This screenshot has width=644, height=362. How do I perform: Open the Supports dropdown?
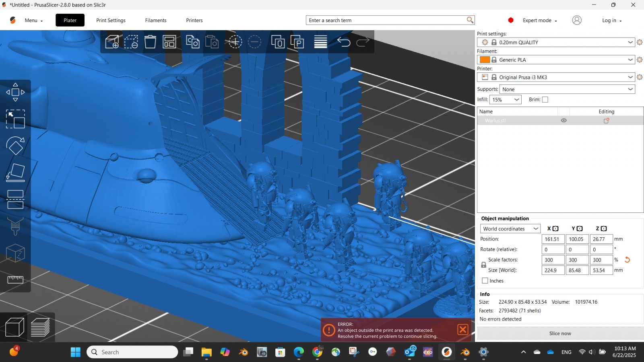[x=567, y=89]
